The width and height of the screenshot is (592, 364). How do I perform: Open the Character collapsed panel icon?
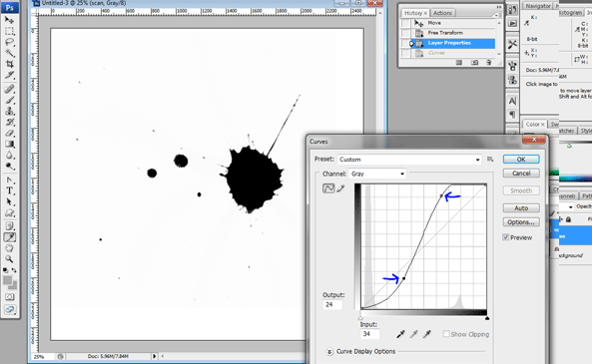(x=512, y=101)
